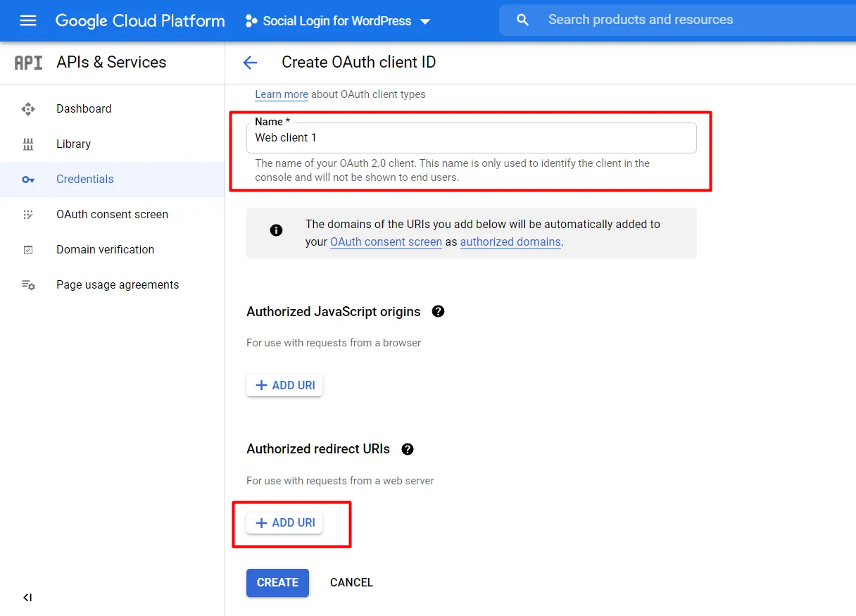Viewport: 856px width, 616px height.
Task: Click the search magnifier icon
Action: [x=522, y=20]
